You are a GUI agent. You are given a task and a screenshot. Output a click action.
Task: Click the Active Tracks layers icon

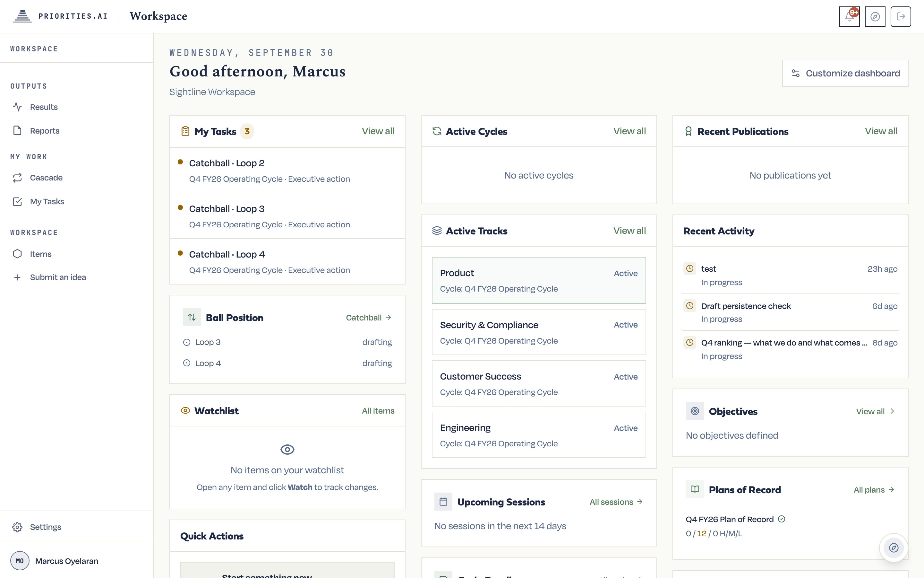point(437,231)
